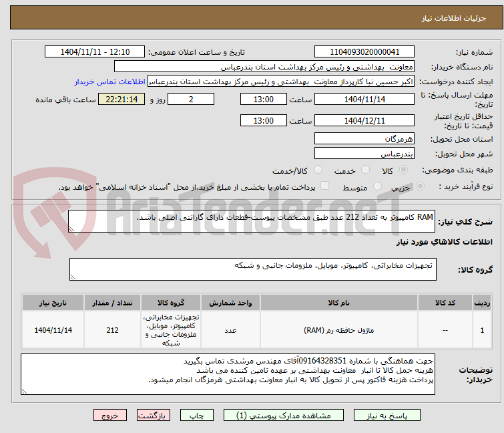504x433 pixels.
Task: Click the table cell ماژول حافظه رم (RAM)
Action: click(339, 330)
